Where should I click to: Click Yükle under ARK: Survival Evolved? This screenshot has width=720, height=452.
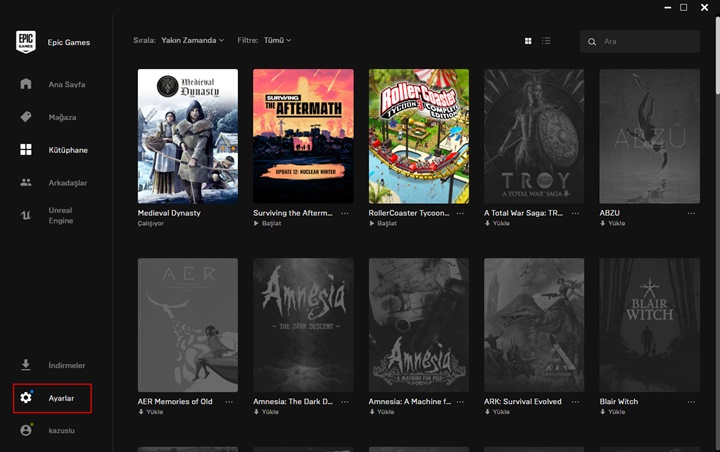tap(500, 412)
